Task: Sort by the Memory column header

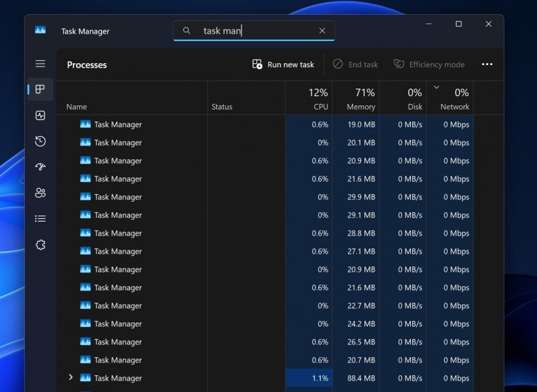Action: tap(356, 99)
